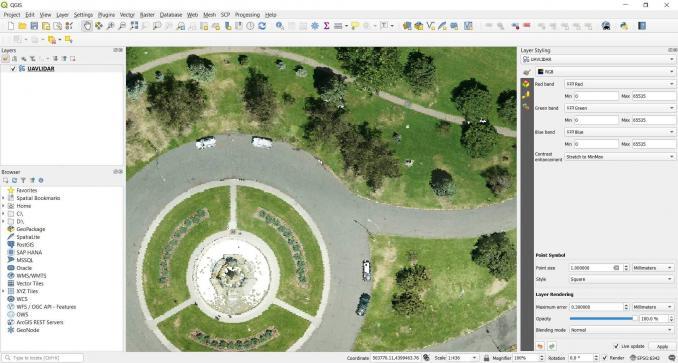Open the Temporal Controller clock
The width and height of the screenshot is (678, 363).
coord(250,26)
